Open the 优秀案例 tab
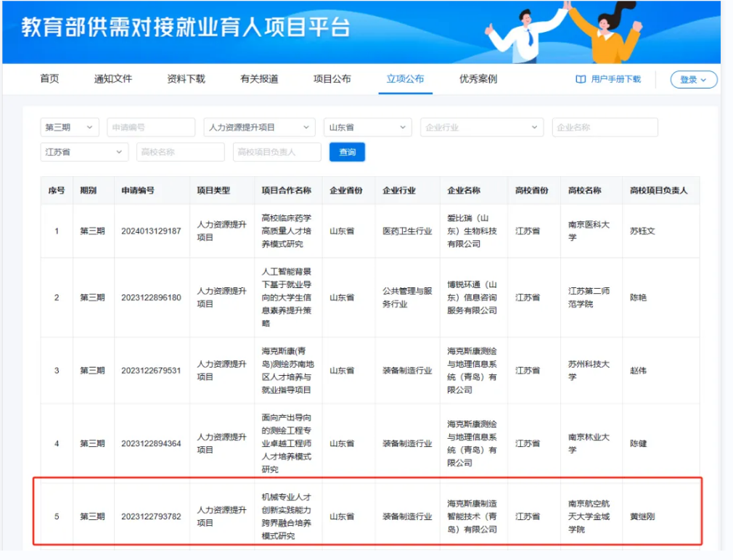The width and height of the screenshot is (733, 560). click(x=478, y=79)
